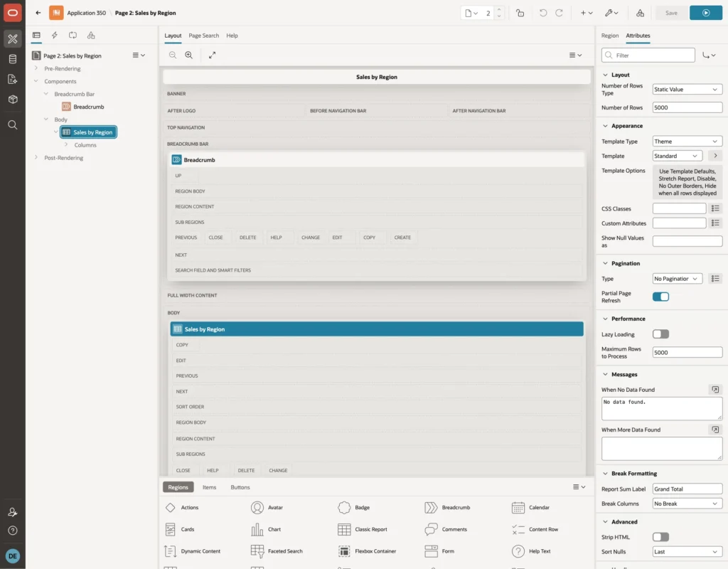
Task: Open the administration user icon in sidebar
Action: pyautogui.click(x=13, y=512)
